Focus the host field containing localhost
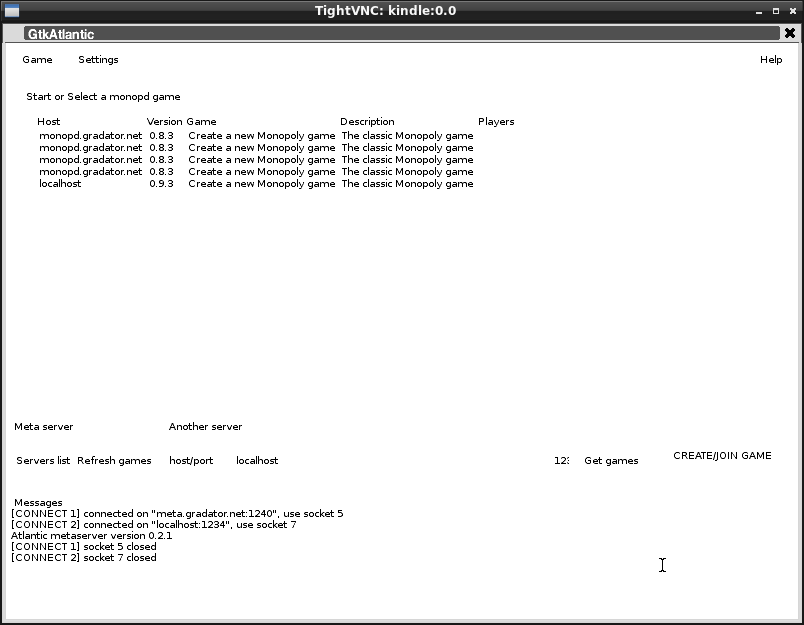Viewport: 804px width, 625px height. tap(390, 460)
